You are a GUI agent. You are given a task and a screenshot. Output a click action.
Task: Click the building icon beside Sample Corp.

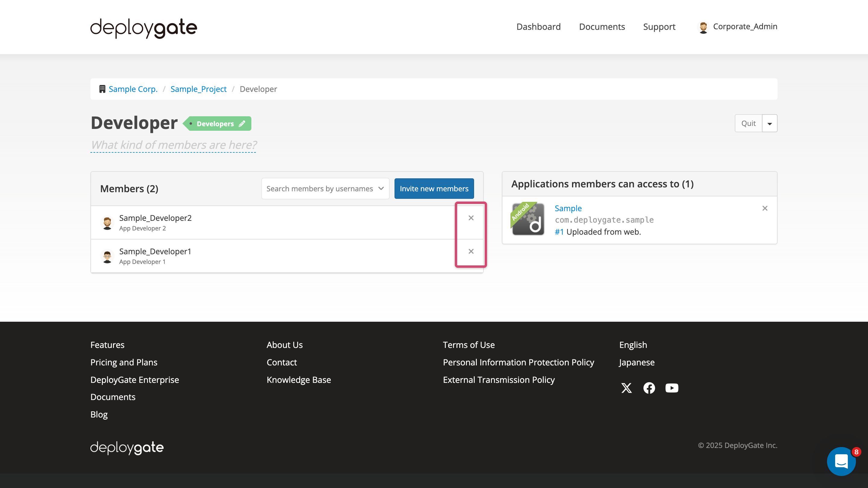coord(102,89)
